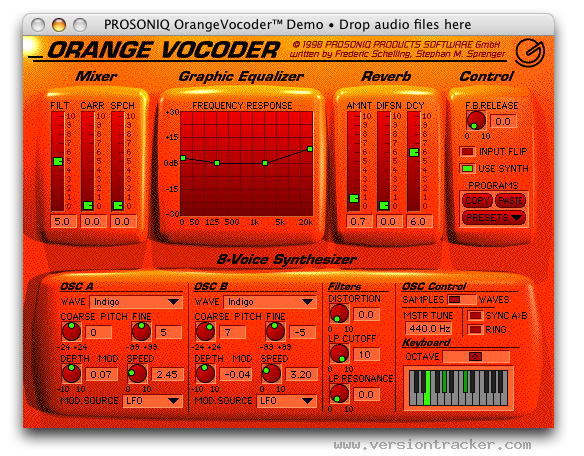Image resolution: width=584 pixels, height=456 pixels.
Task: Toggle the SYNC A>B switch
Action: [x=475, y=316]
